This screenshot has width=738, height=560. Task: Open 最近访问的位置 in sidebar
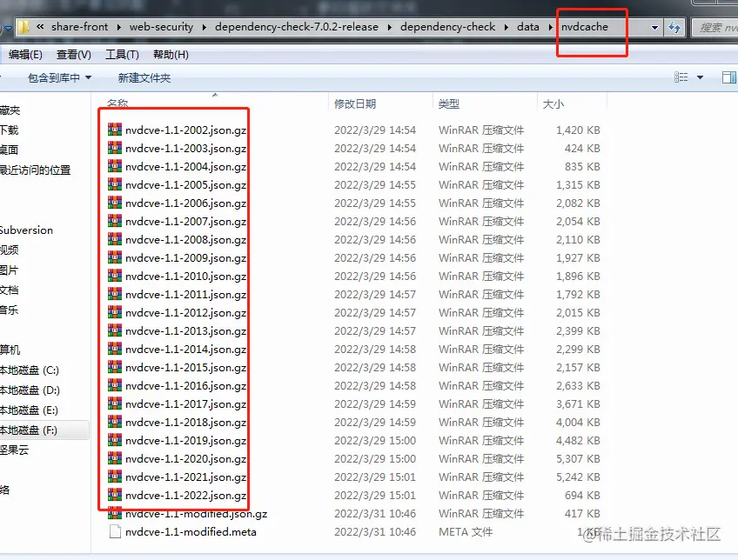point(35,170)
